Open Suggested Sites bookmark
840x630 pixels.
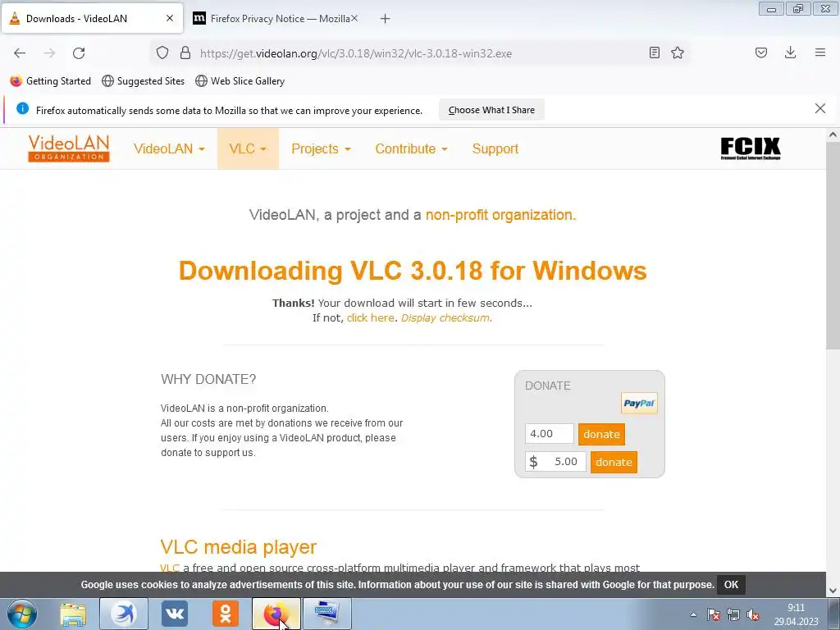pyautogui.click(x=143, y=81)
